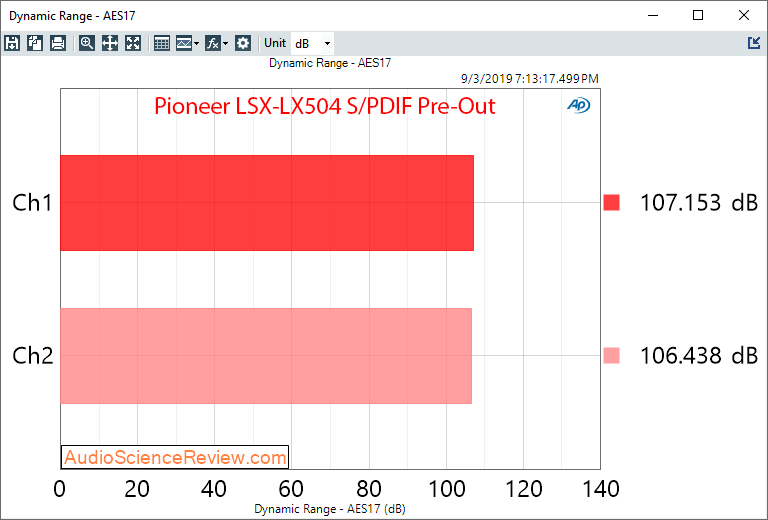This screenshot has width=768, height=520.
Task: Click the 80 tick on the x-axis
Action: (x=369, y=489)
